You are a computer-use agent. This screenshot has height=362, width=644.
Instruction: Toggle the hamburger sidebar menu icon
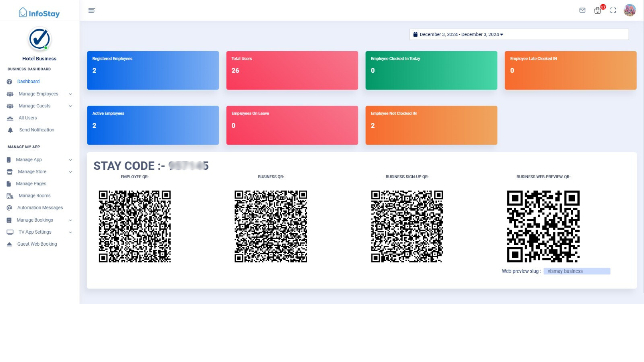(x=92, y=10)
